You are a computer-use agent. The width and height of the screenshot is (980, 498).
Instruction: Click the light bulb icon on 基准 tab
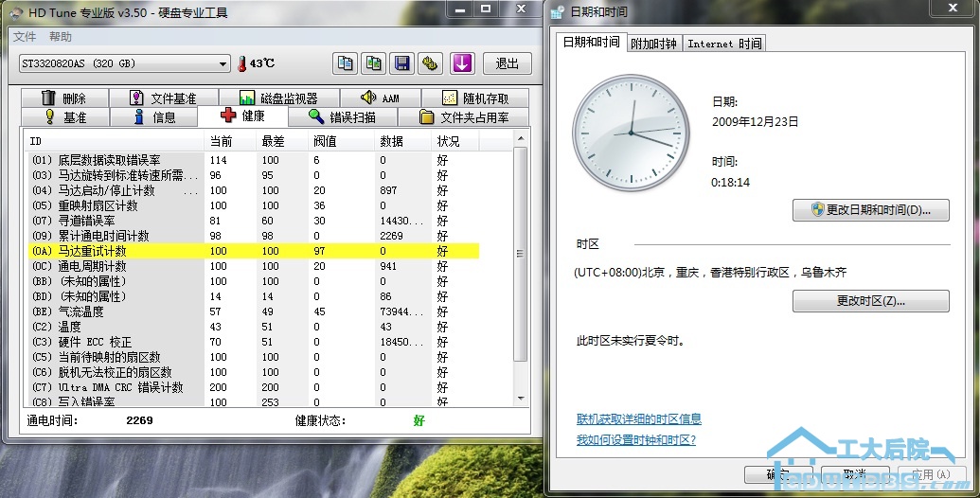(50, 116)
